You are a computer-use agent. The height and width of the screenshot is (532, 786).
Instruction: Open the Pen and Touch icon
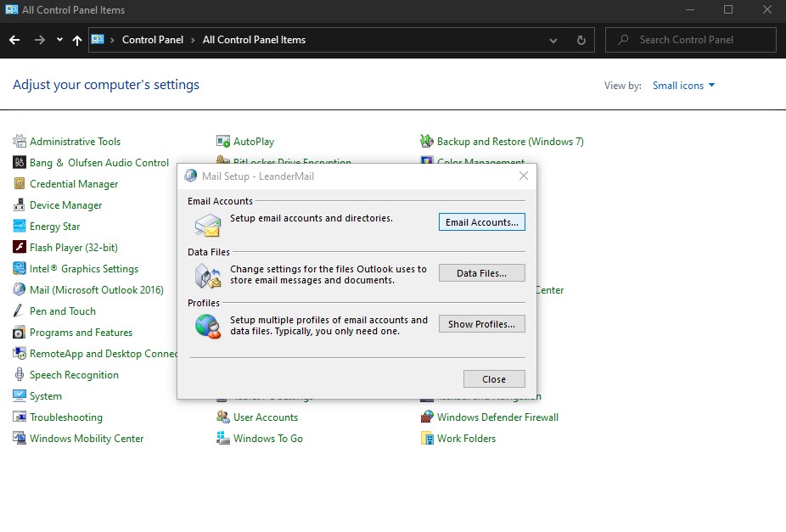(19, 311)
